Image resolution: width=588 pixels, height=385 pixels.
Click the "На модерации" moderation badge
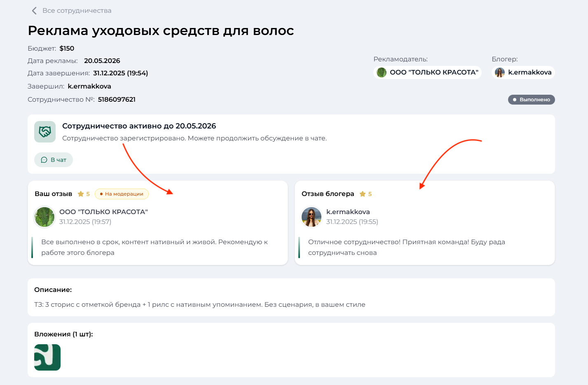point(122,194)
